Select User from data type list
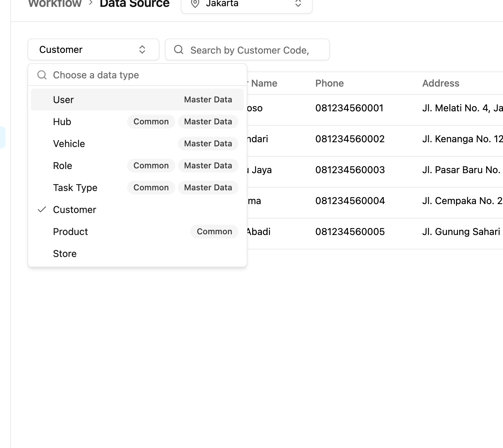Image resolution: width=503 pixels, height=448 pixels. tap(137, 100)
